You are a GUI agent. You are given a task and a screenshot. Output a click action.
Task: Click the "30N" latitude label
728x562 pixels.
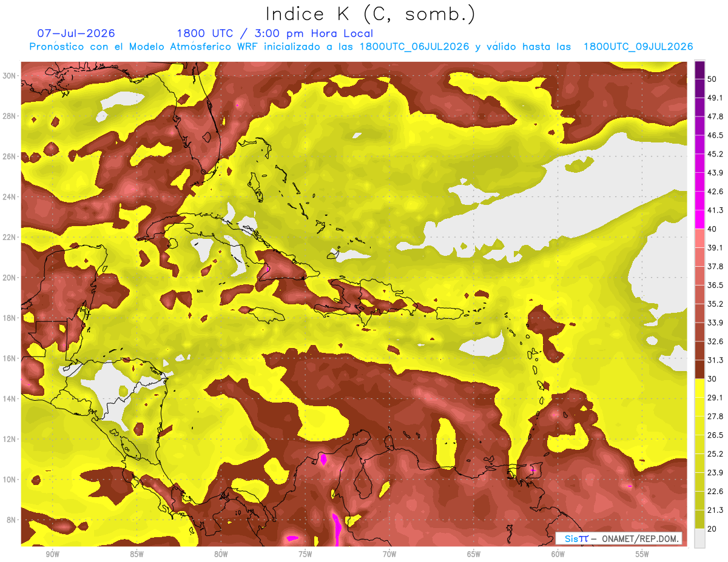(10, 76)
